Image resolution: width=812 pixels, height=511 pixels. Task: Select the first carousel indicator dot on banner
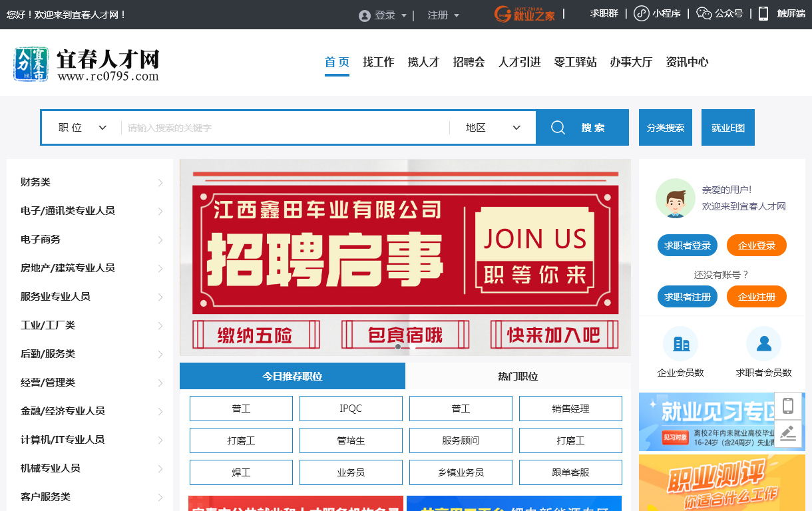point(398,347)
